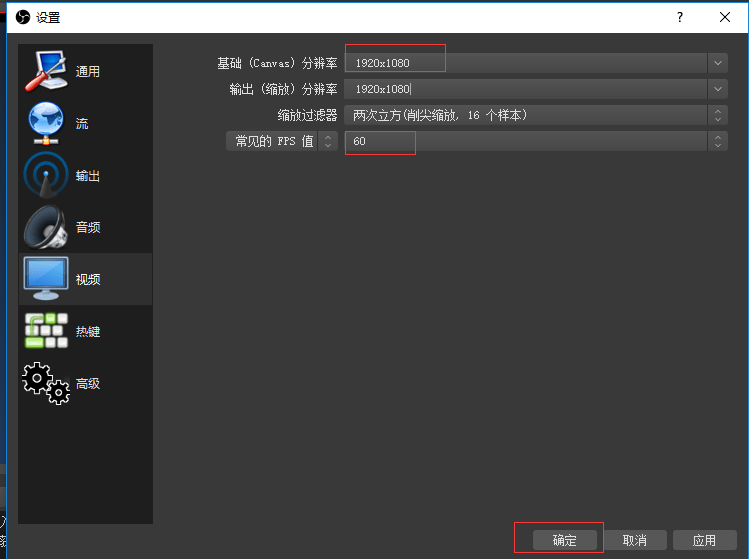Screen dimensions: 749x559
Task: Click the 输出 (缩放) 分辨率 label
Action: (283, 89)
